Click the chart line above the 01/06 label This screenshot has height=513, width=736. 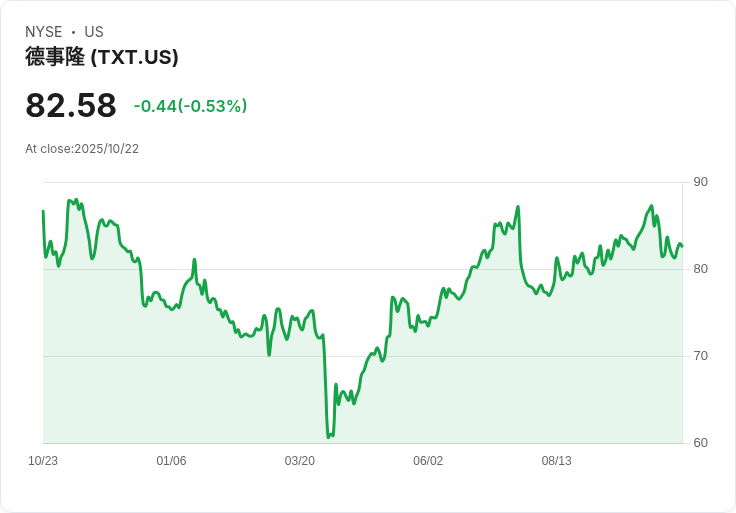(171, 307)
